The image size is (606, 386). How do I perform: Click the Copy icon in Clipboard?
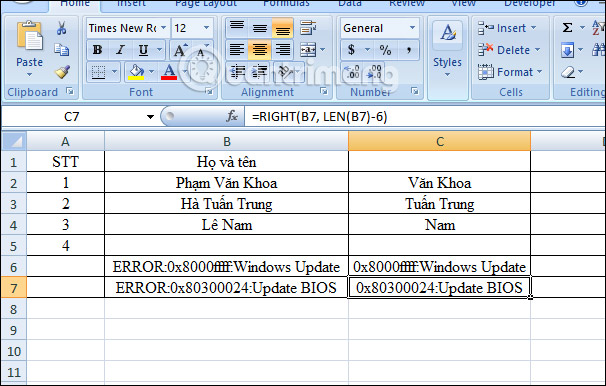[x=61, y=50]
